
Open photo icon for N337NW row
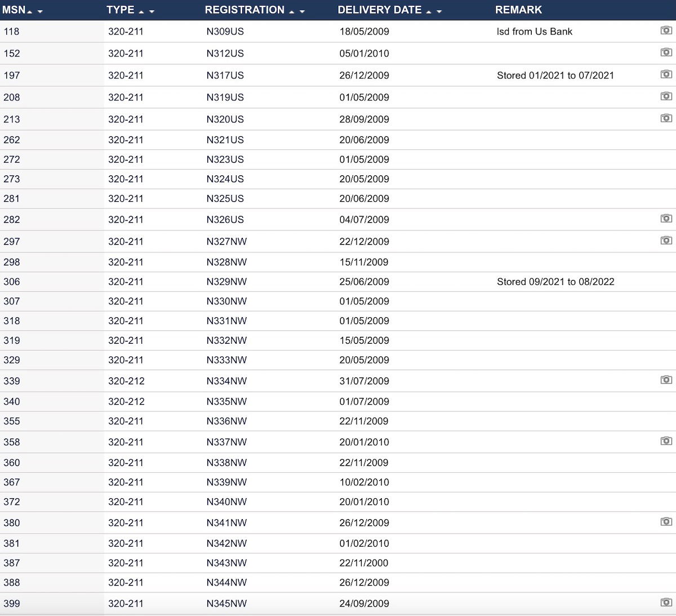666,441
